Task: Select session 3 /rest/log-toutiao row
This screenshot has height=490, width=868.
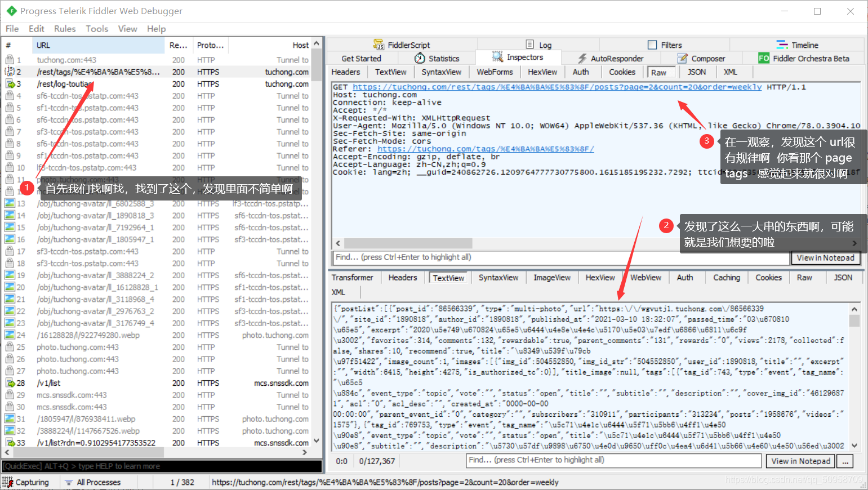Action: click(x=157, y=84)
